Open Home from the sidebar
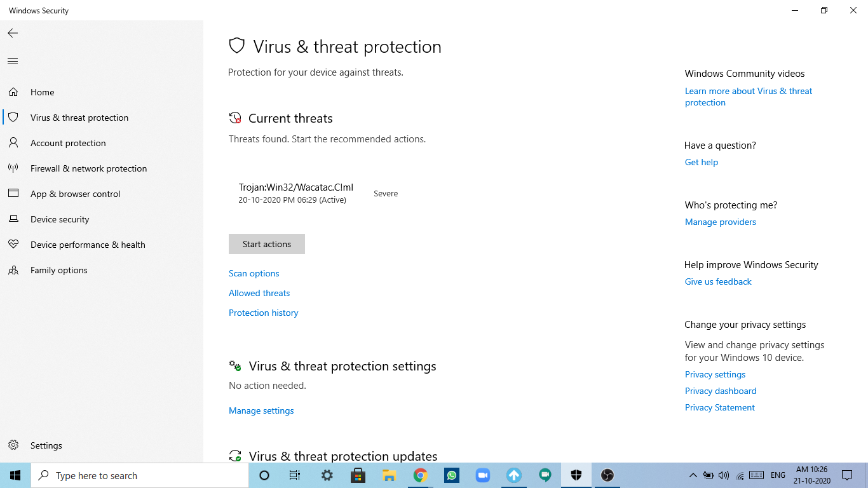The height and width of the screenshot is (488, 868). (x=43, y=92)
